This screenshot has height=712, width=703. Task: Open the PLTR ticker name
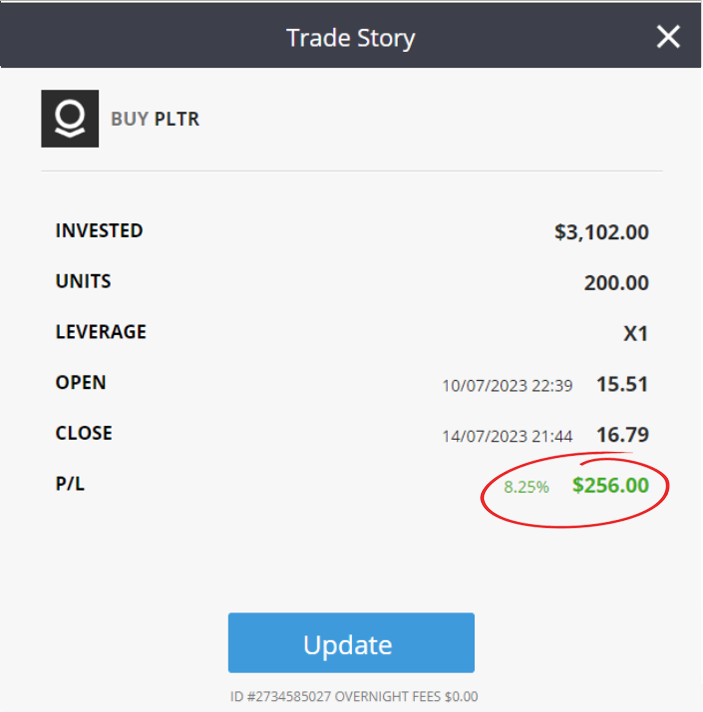click(x=177, y=119)
